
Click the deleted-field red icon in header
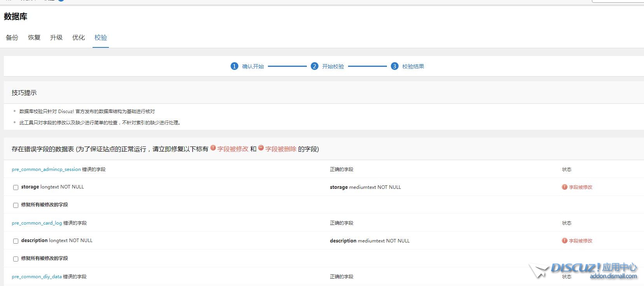(261, 148)
